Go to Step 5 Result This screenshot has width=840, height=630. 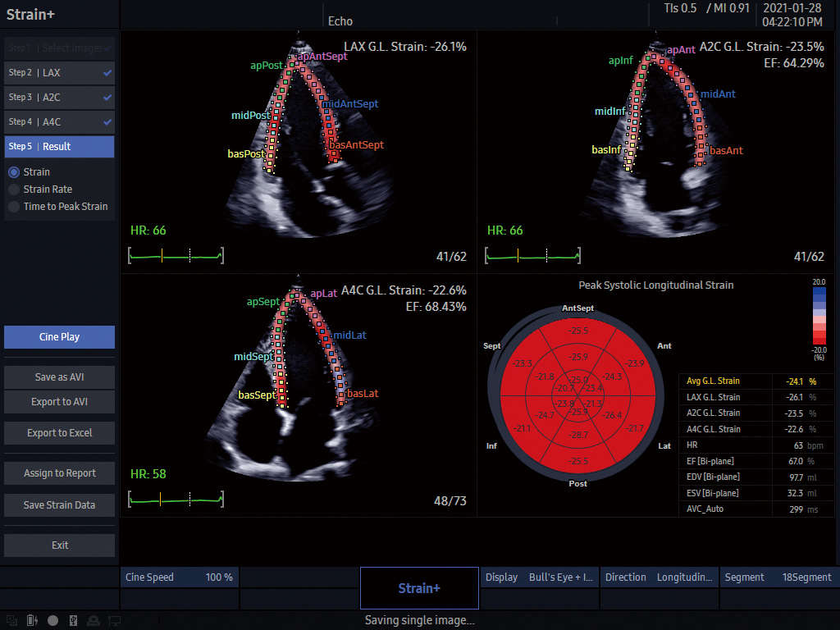(x=59, y=146)
